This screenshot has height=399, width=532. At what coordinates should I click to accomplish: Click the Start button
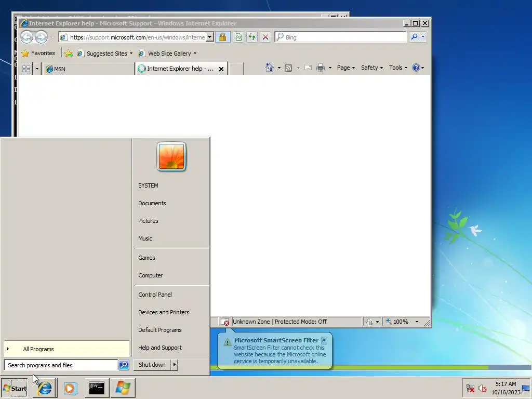pyautogui.click(x=15, y=388)
